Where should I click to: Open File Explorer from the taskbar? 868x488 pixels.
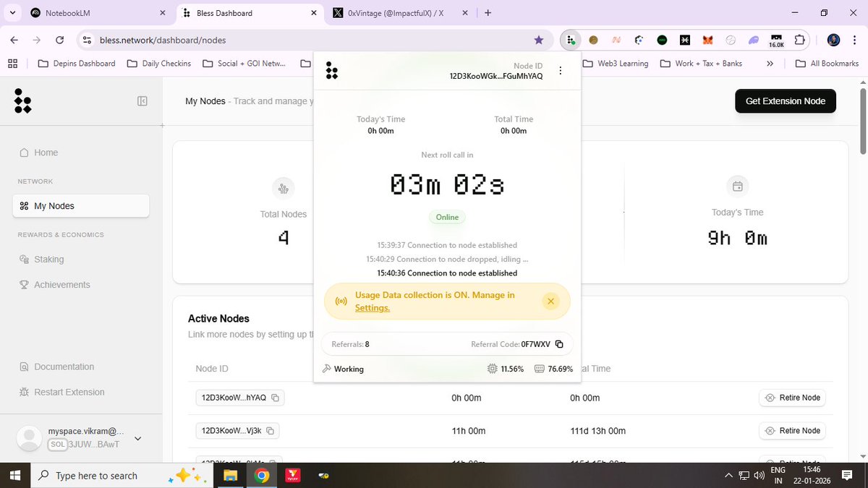(230, 476)
